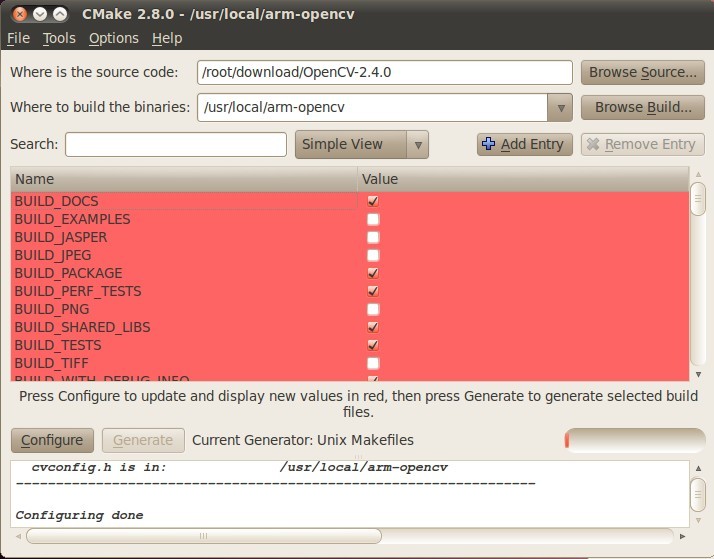Click the X icon on Remove Entry

[x=592, y=144]
